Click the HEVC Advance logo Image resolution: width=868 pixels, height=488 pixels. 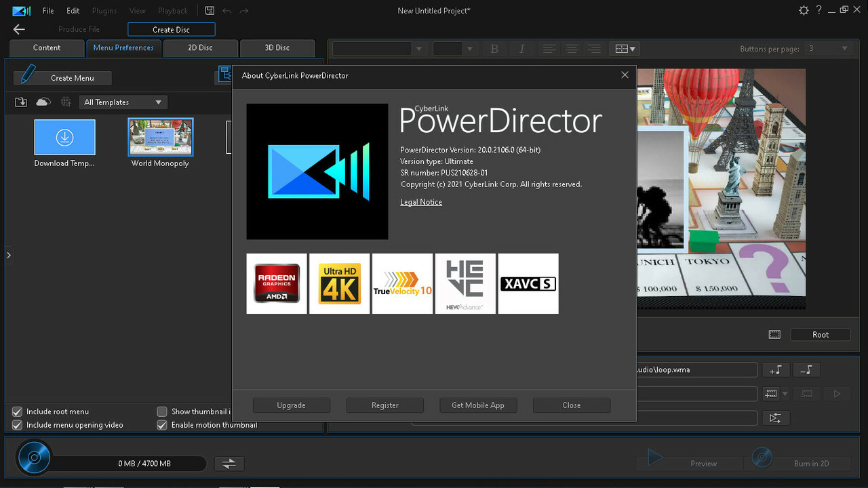point(465,283)
